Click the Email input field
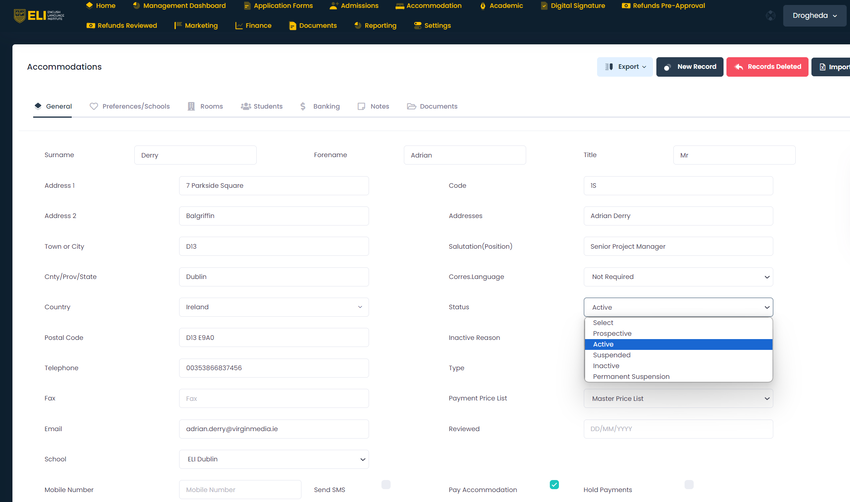 [273, 429]
